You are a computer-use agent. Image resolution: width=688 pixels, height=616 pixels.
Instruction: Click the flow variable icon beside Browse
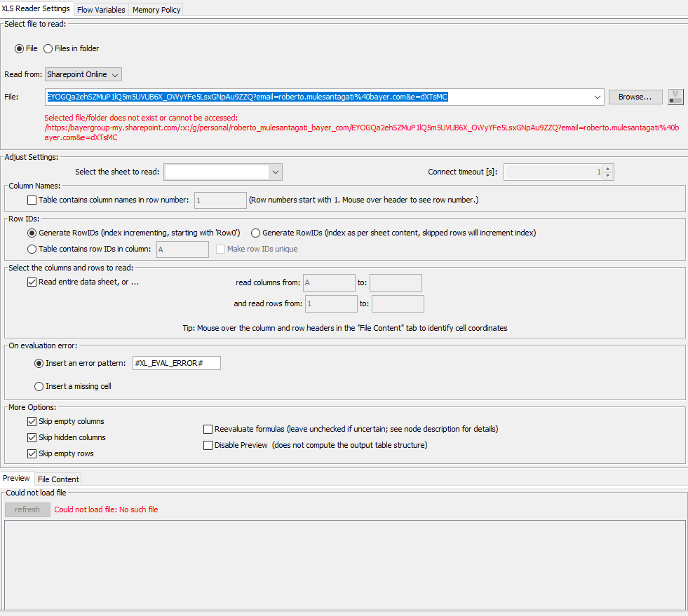pyautogui.click(x=675, y=97)
